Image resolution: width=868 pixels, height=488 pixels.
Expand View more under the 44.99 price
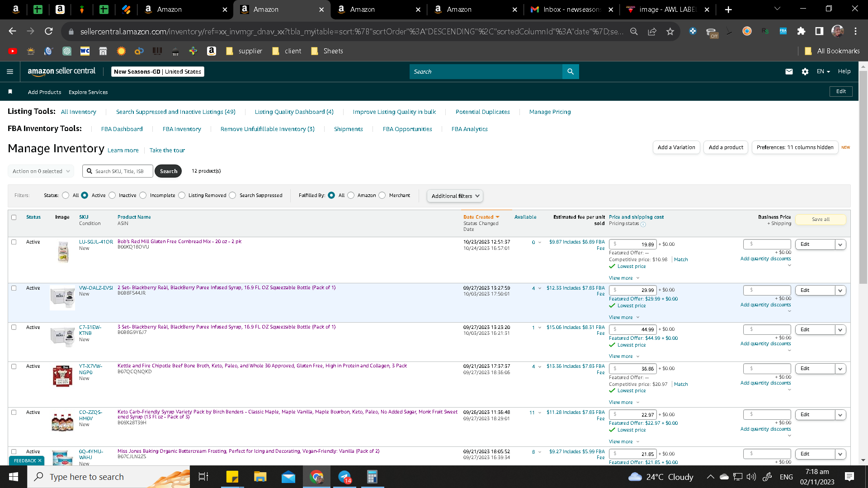click(x=624, y=356)
